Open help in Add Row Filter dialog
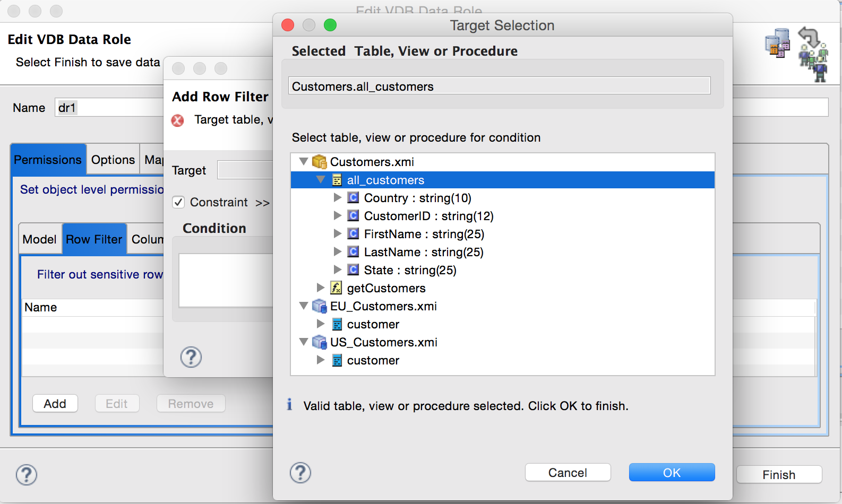This screenshot has width=842, height=504. [x=191, y=357]
